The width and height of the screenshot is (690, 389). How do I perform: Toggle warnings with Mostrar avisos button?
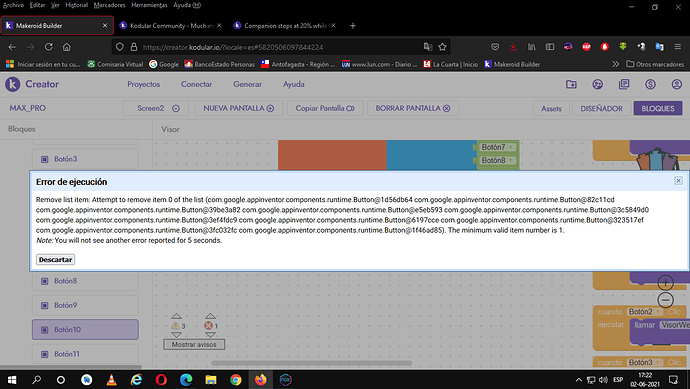pos(194,345)
